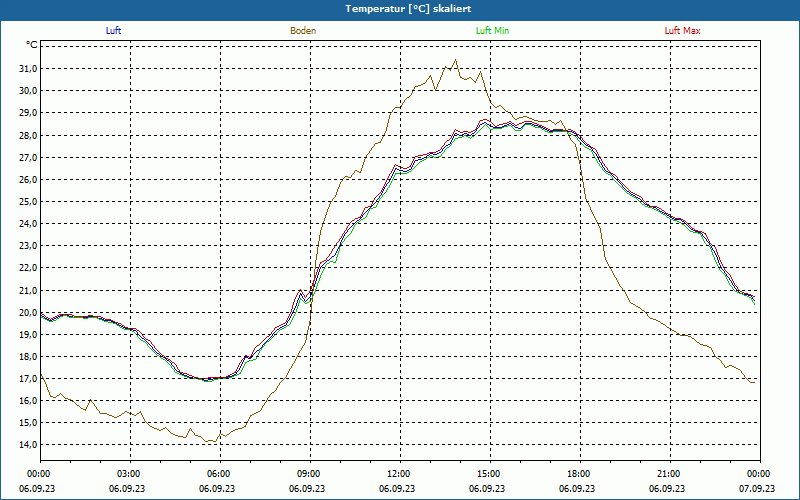800x500 pixels.
Task: Click the 15,0 y-axis value
Action: point(28,422)
